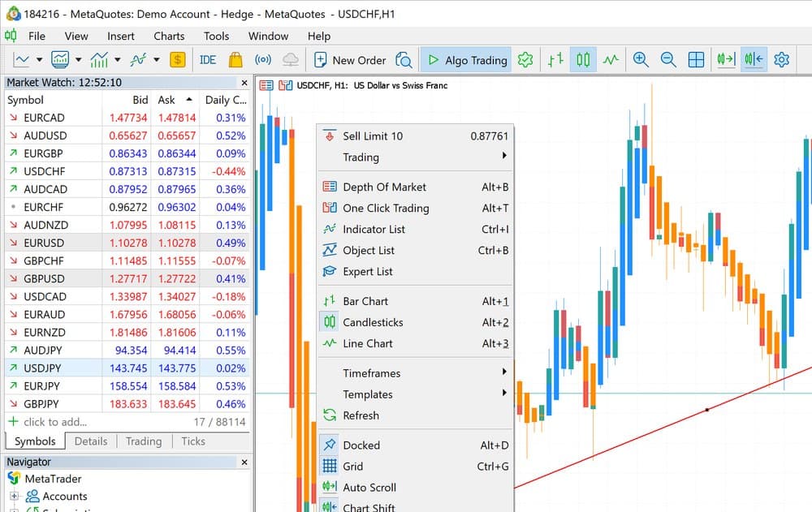This screenshot has width=812, height=512.
Task: Open the Market shopping bag icon
Action: point(235,60)
